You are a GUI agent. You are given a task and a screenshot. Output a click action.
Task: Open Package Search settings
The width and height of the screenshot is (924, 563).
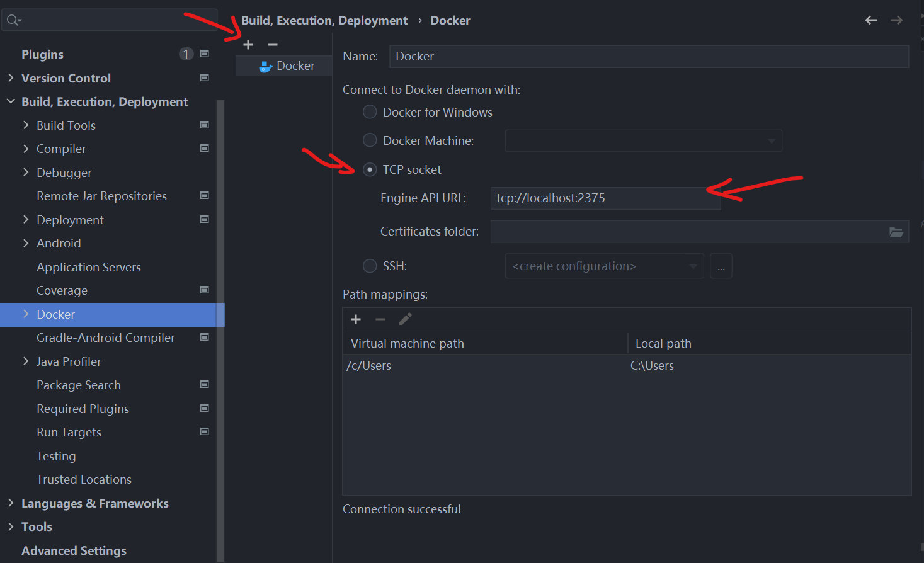[x=79, y=385]
